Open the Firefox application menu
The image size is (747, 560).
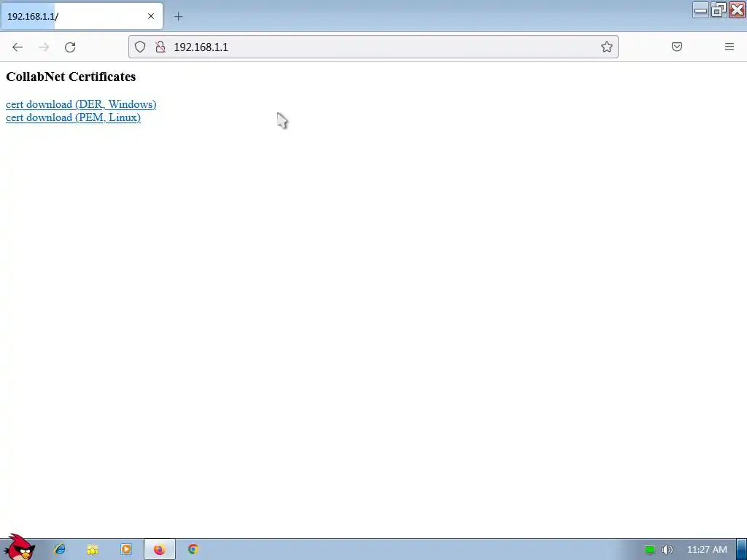(x=729, y=47)
